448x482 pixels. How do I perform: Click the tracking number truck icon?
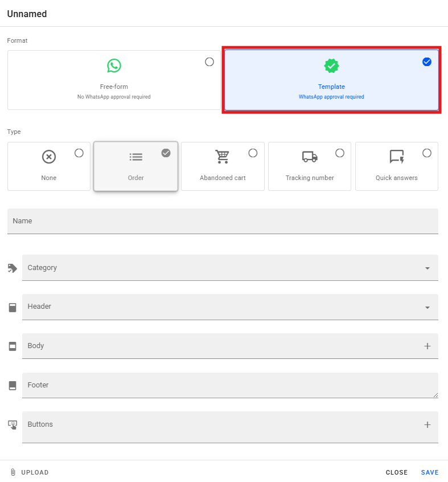coord(310,157)
